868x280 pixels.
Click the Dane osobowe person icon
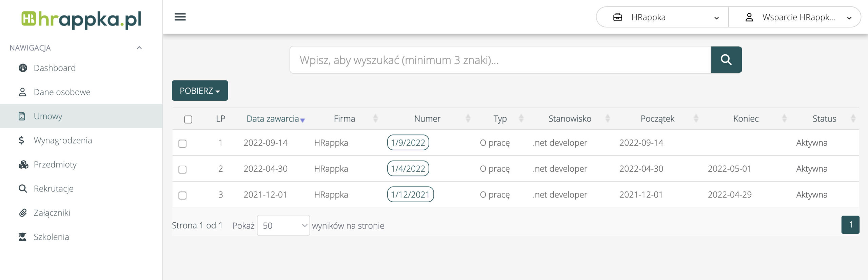point(22,92)
